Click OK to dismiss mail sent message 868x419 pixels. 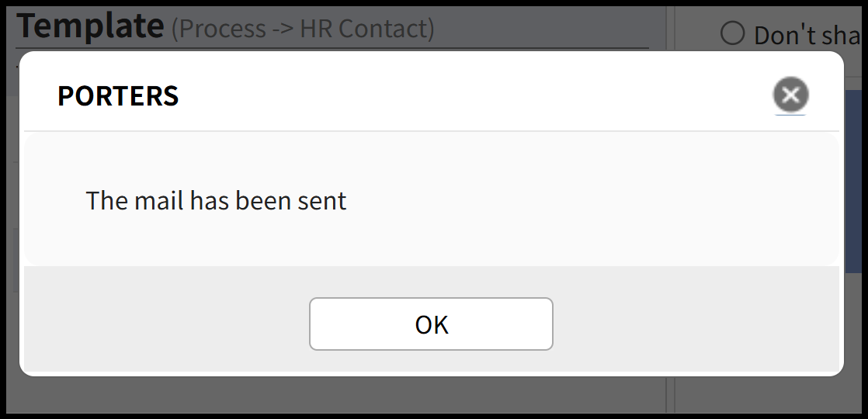[x=431, y=324]
